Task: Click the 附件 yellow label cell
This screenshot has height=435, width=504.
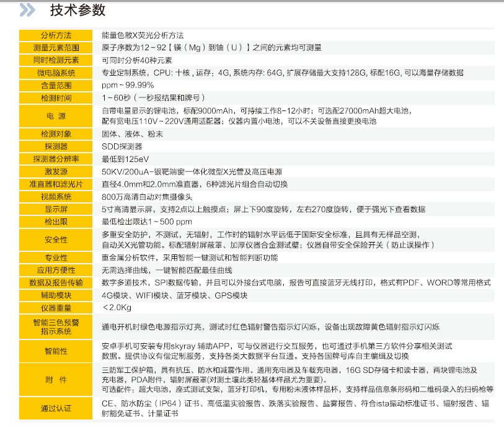Action: (56, 380)
